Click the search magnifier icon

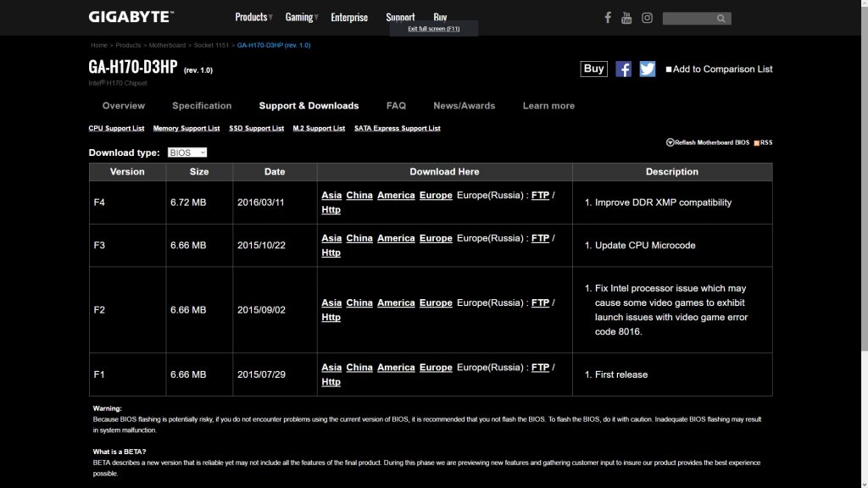[x=721, y=19]
